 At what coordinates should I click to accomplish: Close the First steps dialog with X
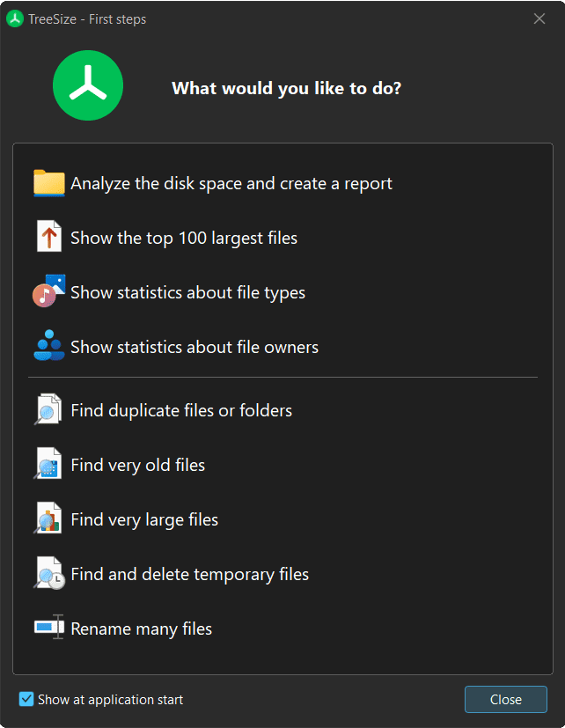[539, 18]
